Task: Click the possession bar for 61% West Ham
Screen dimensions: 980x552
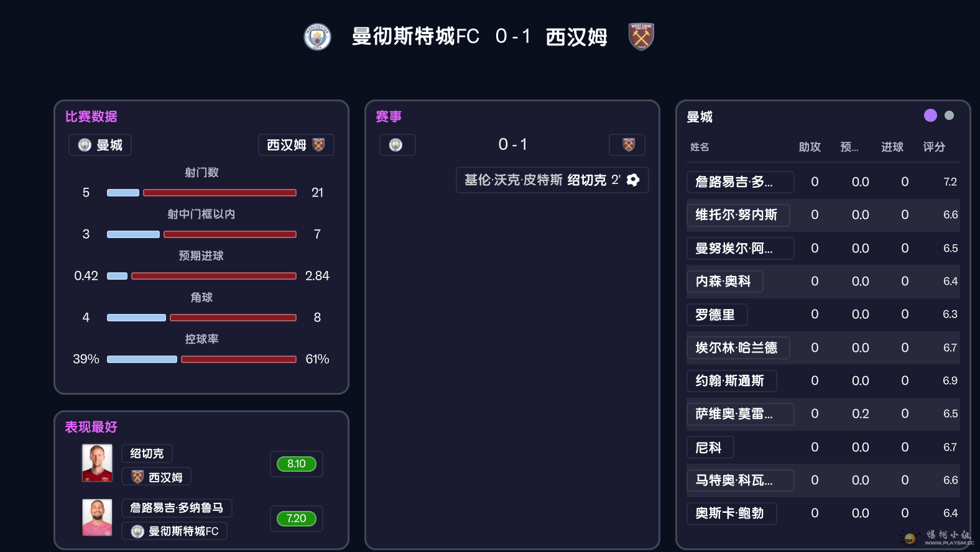Action: 238,359
